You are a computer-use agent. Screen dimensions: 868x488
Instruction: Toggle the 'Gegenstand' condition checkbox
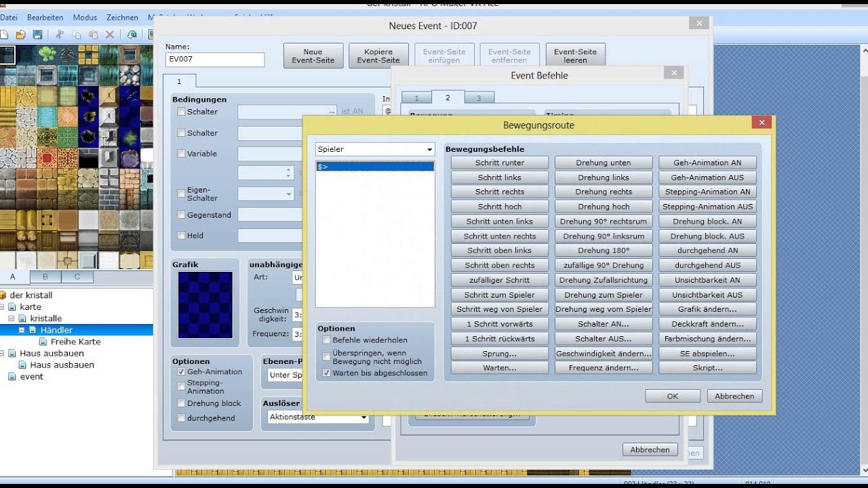[x=181, y=215]
